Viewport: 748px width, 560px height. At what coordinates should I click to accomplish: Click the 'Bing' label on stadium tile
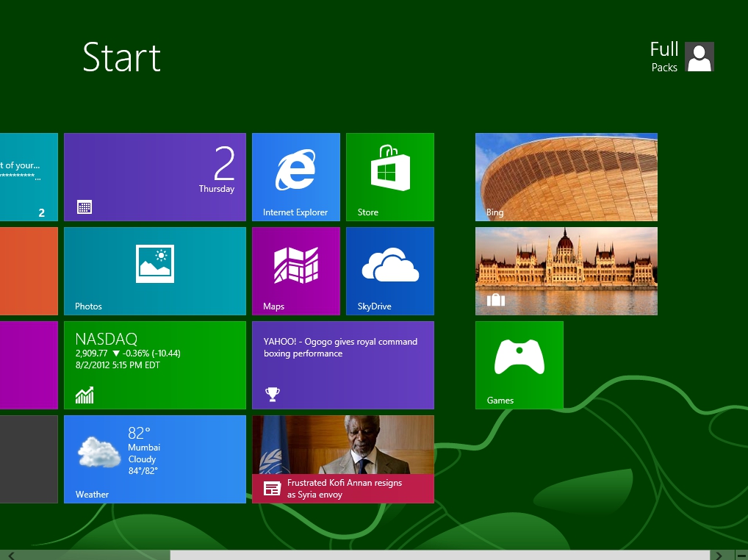tap(495, 212)
